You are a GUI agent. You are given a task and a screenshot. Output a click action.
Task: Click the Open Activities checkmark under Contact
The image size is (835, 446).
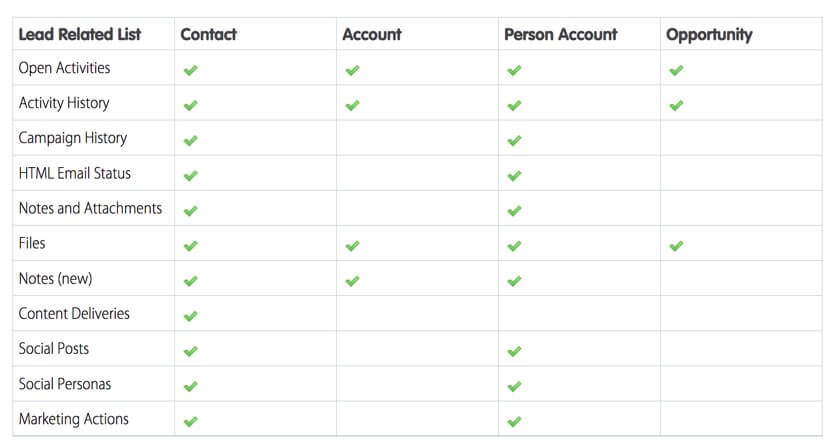tap(191, 70)
